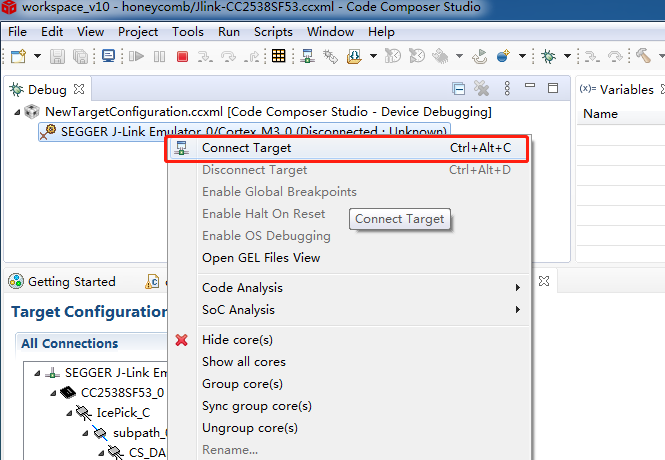This screenshot has width=665, height=460.
Task: Click the Refresh arrow toolbar icon
Action: (x=479, y=56)
